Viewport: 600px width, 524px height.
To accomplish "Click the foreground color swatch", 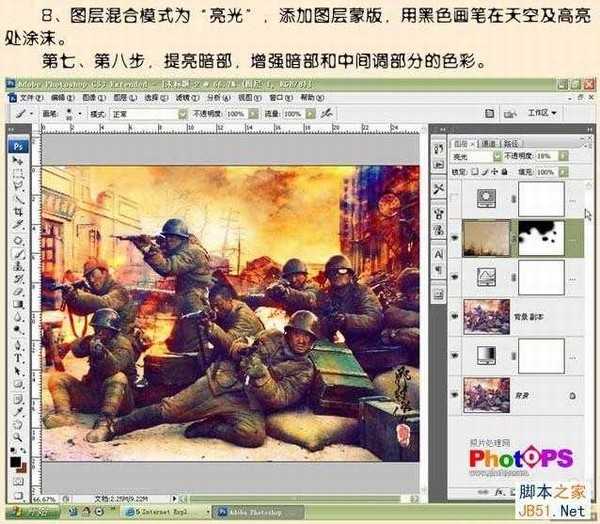I will click(14, 461).
